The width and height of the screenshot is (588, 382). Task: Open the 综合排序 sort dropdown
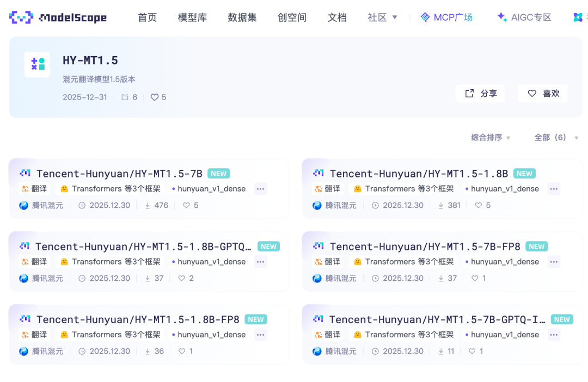click(x=488, y=138)
